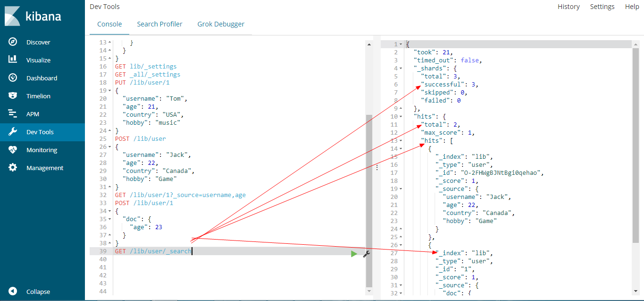Click the POST /lib/user/1 request line
The width and height of the screenshot is (644, 301).
click(144, 203)
